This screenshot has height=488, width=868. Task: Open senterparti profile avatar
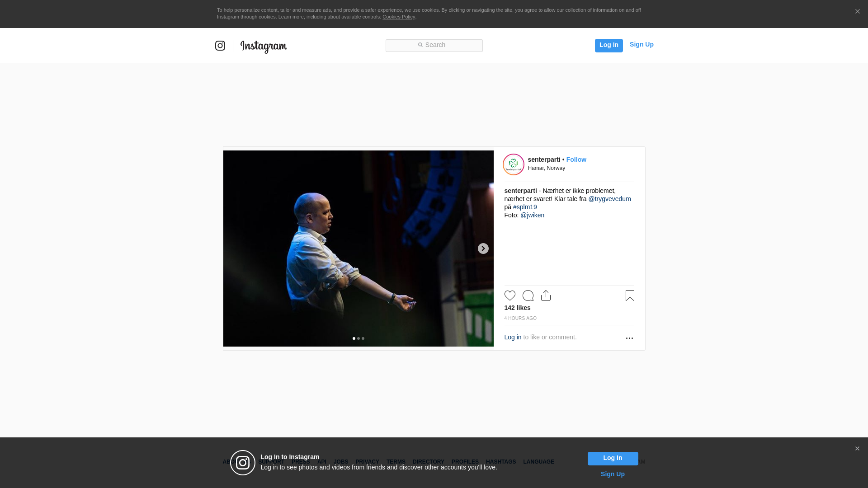(x=514, y=164)
